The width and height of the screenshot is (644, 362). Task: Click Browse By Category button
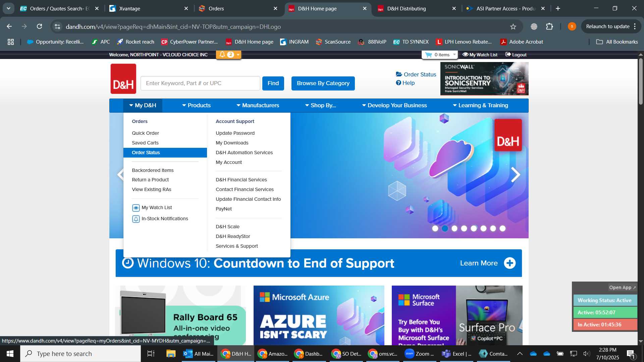point(323,83)
